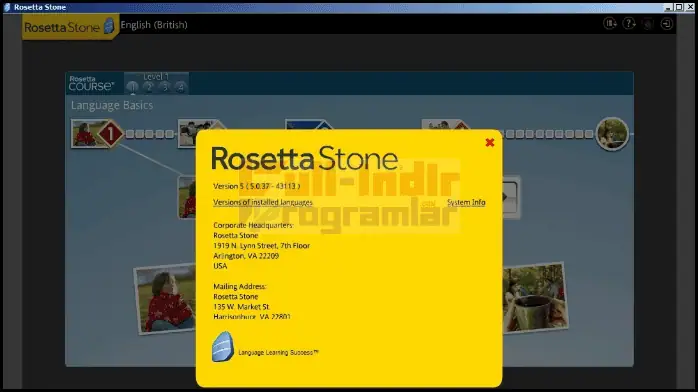Open Versions of installed languages link
The image size is (698, 392).
coord(263,202)
